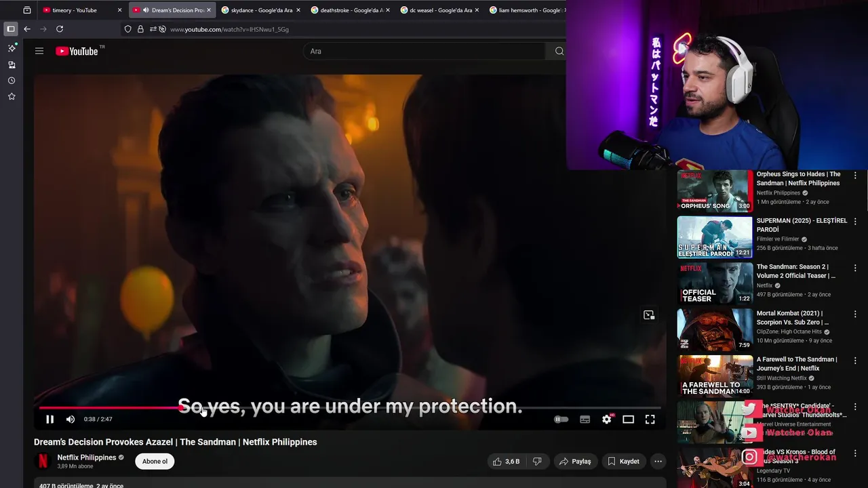Open the Superman Eleştirel Parodi thumbnail
Image resolution: width=868 pixels, height=488 pixels.
click(x=715, y=237)
